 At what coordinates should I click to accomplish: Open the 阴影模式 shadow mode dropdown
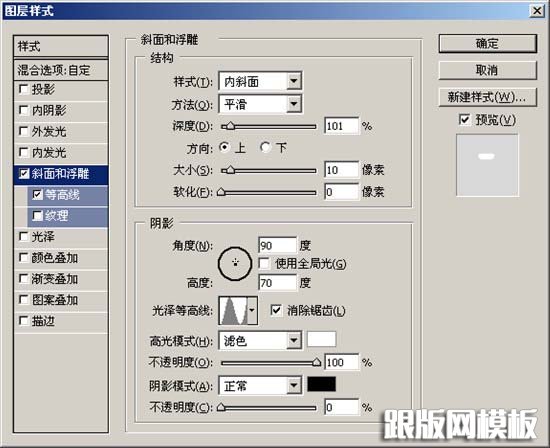(261, 386)
